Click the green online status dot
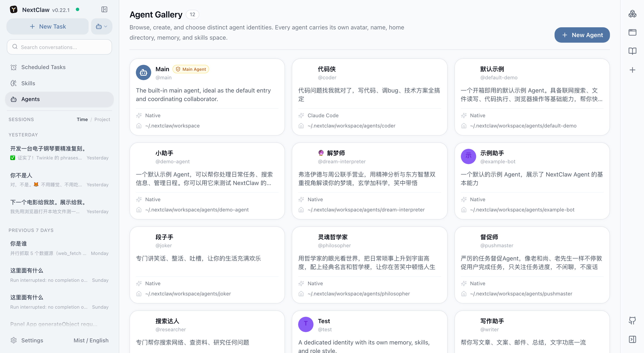 pyautogui.click(x=78, y=10)
